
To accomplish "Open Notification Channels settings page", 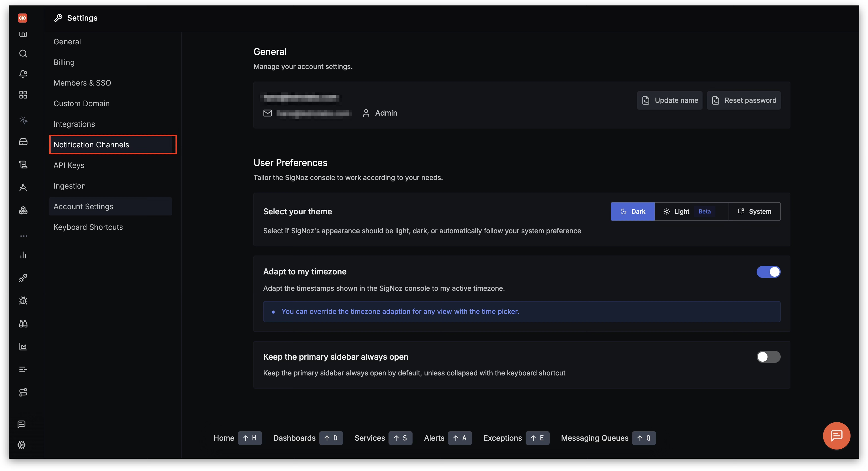I will 91,145.
